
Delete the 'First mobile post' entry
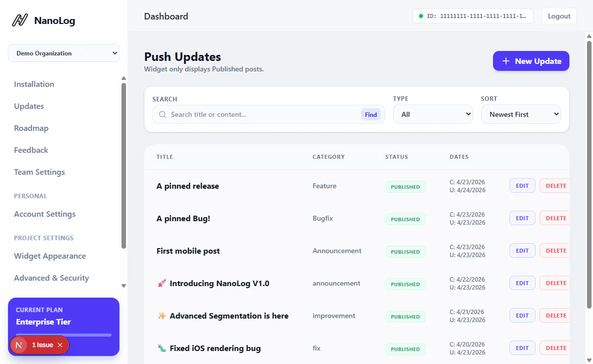click(555, 251)
